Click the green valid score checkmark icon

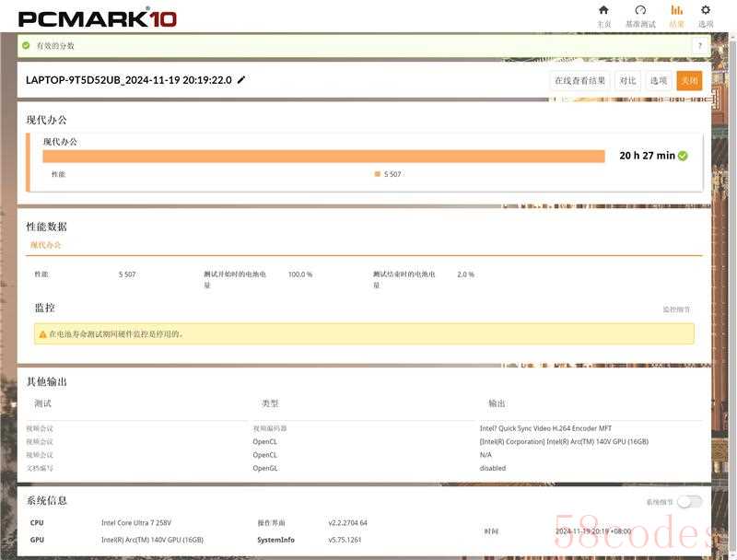[26, 45]
